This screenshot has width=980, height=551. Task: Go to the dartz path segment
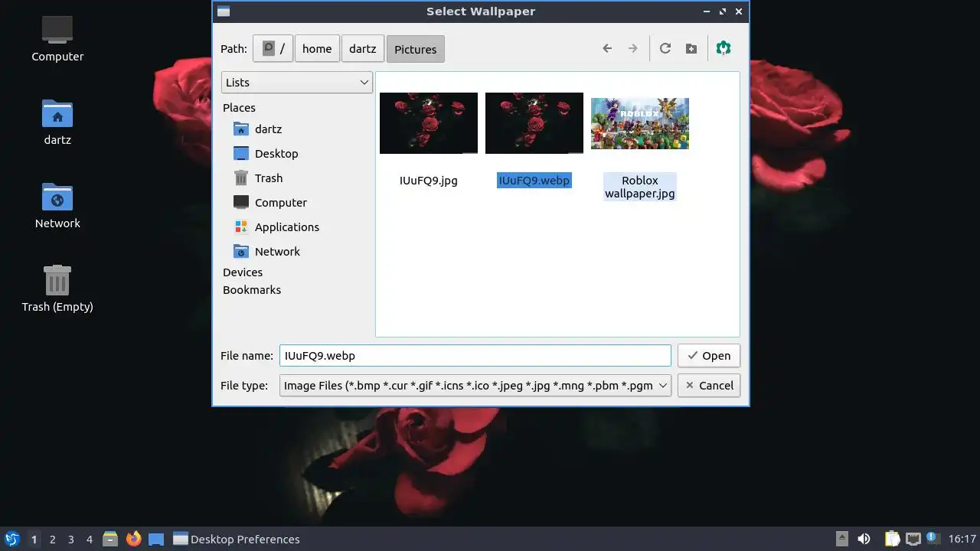[363, 49]
